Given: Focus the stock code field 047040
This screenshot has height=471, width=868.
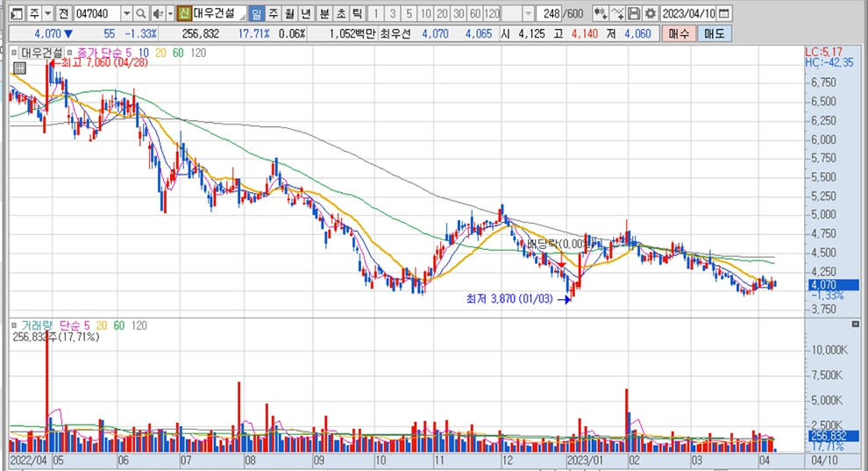Looking at the screenshot, I should pos(96,13).
